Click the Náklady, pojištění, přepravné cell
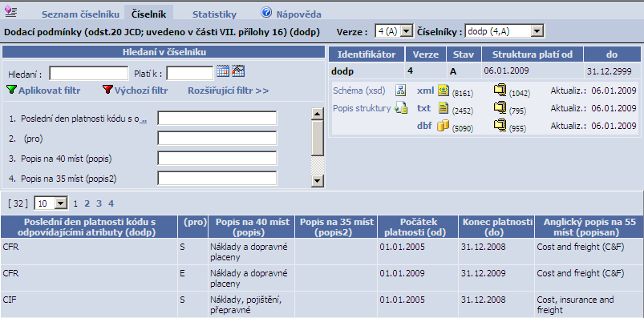The height and width of the screenshot is (318, 644). pos(252,304)
